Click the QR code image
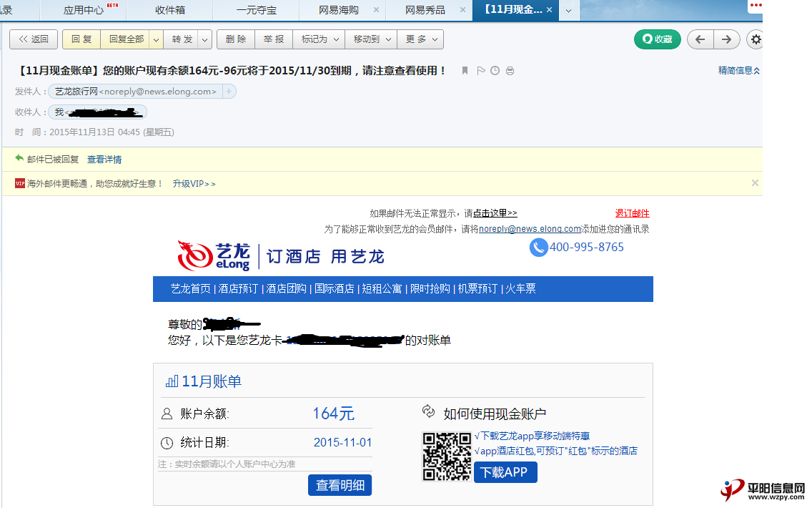Image resolution: width=812 pixels, height=508 pixels. (x=447, y=456)
